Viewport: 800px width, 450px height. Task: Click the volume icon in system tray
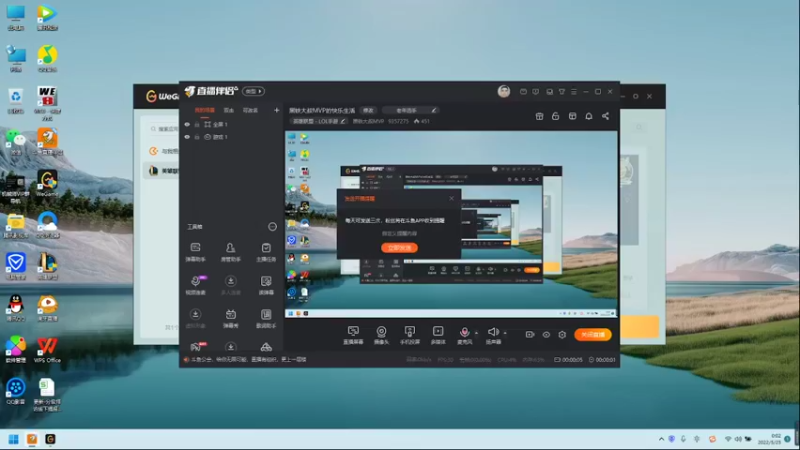coord(738,439)
